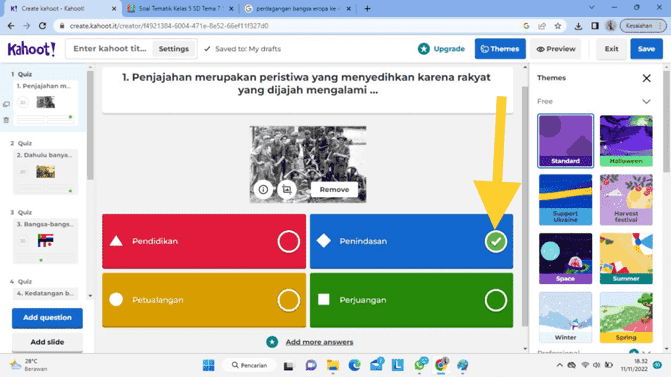Image resolution: width=671 pixels, height=377 pixels.
Task: Show hidden system tray icons chevron
Action: click(559, 365)
